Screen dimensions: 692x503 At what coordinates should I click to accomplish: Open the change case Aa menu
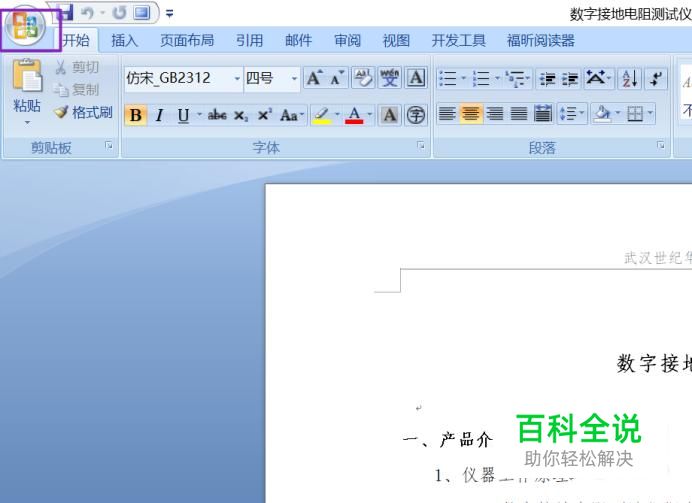(292, 116)
